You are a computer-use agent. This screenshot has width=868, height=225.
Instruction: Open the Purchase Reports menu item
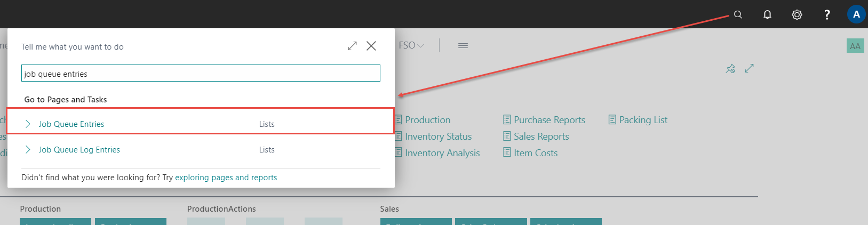[x=549, y=120]
